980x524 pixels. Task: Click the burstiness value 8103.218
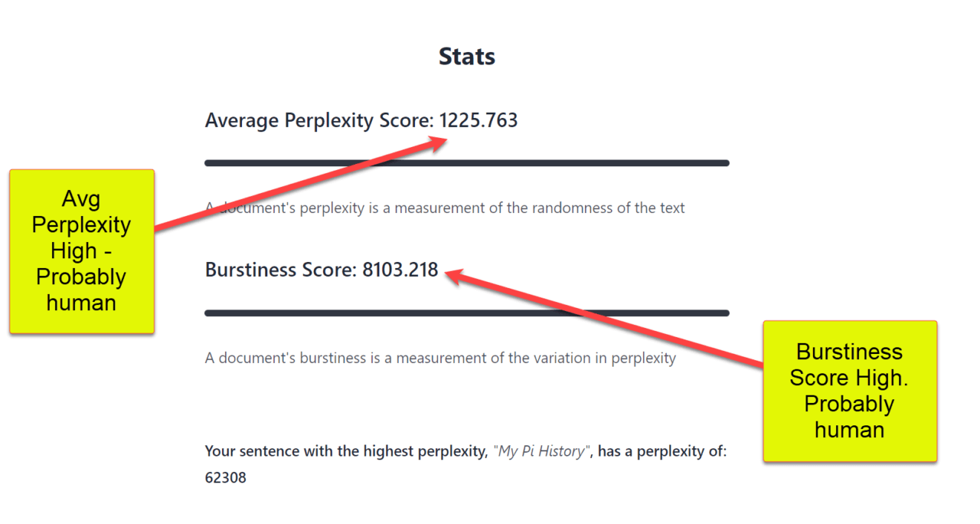[x=400, y=269]
